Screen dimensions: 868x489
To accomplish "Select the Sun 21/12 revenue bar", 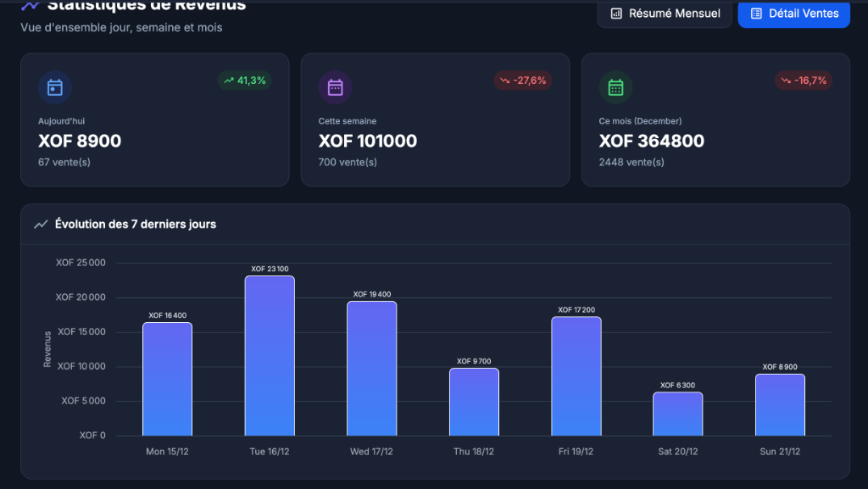I will tap(780, 405).
